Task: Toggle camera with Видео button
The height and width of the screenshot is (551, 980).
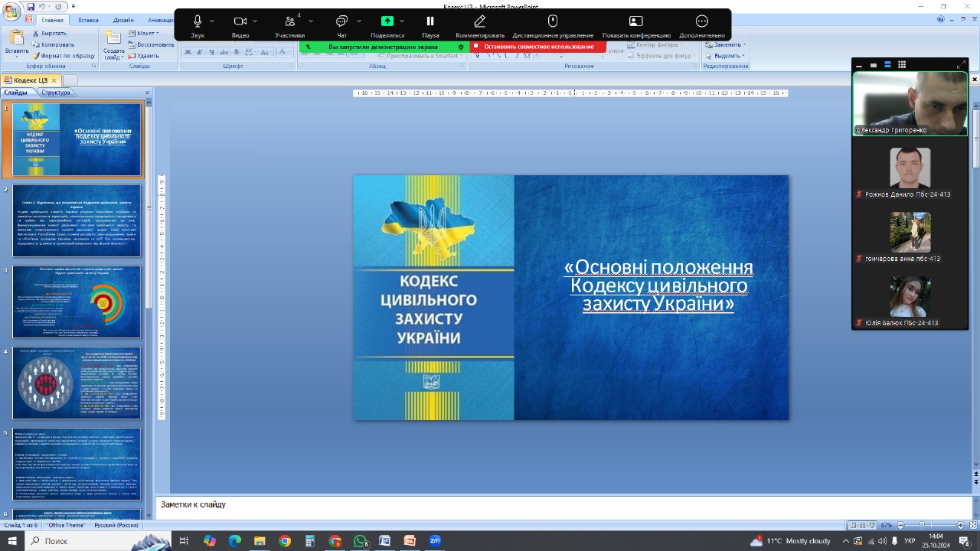Action: click(240, 21)
